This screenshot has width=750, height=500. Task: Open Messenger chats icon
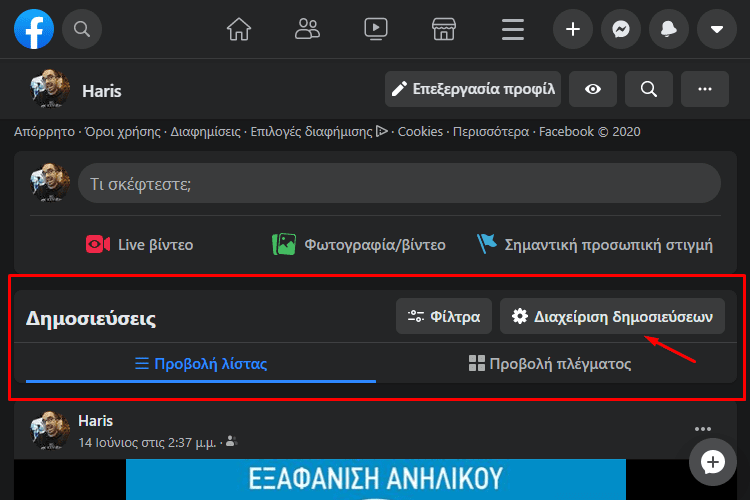click(x=621, y=29)
